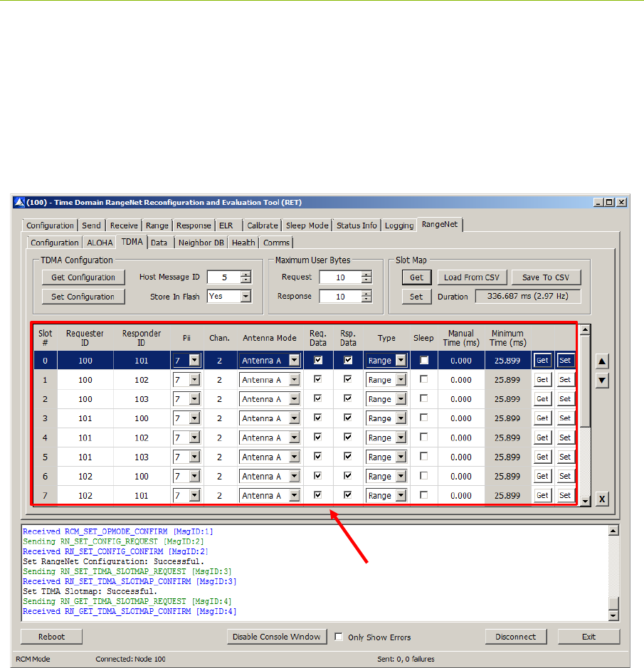
Task: Open Type dropdown for slot 5
Action: click(x=401, y=457)
